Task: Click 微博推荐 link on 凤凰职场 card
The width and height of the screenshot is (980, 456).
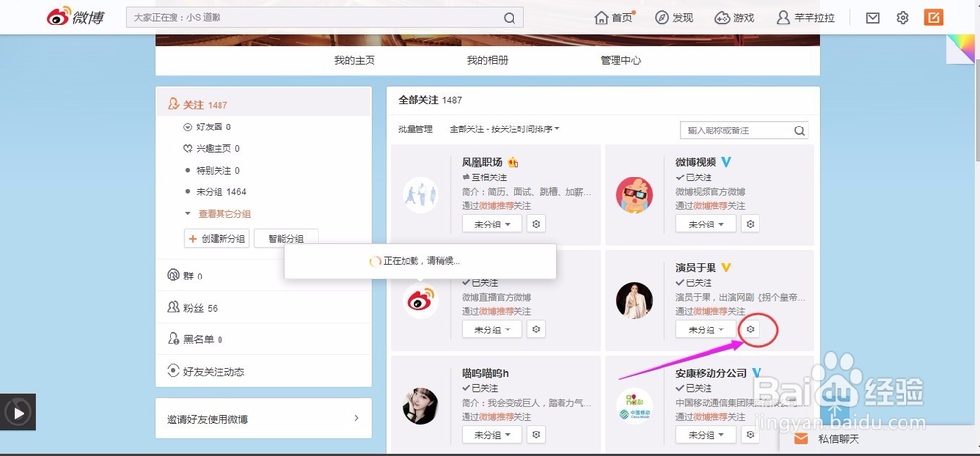Action: 497,206
